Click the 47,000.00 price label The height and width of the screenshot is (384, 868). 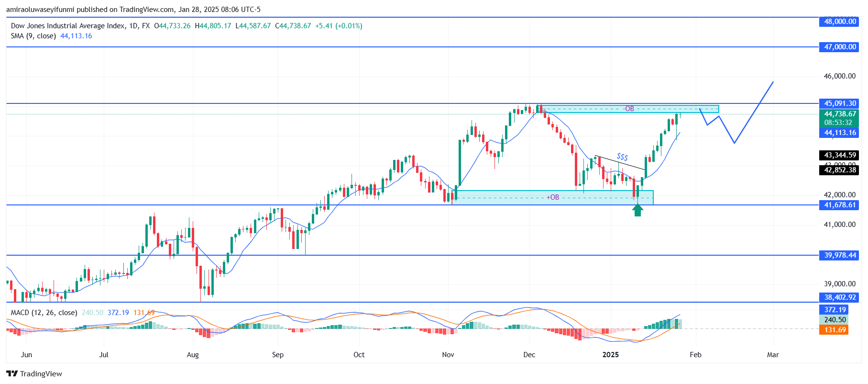[839, 47]
